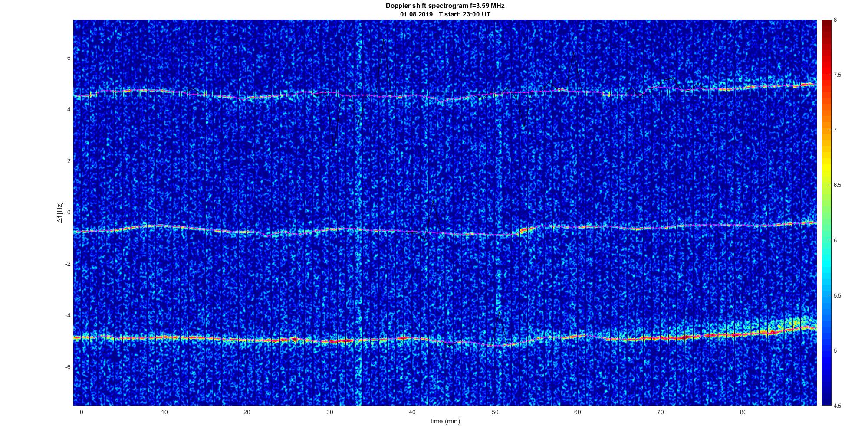868x435 pixels.
Task: Click y-axis tick label '-2'
Action: pos(67,264)
